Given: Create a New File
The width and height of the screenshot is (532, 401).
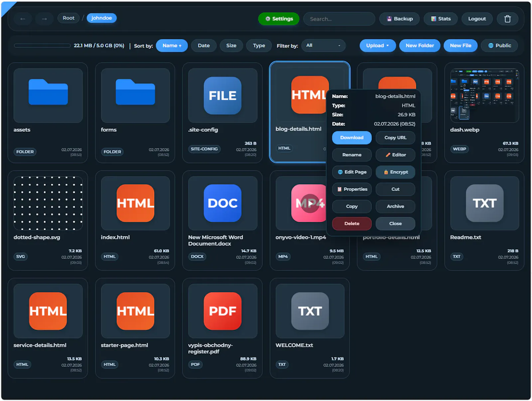Looking at the screenshot, I should coord(461,46).
